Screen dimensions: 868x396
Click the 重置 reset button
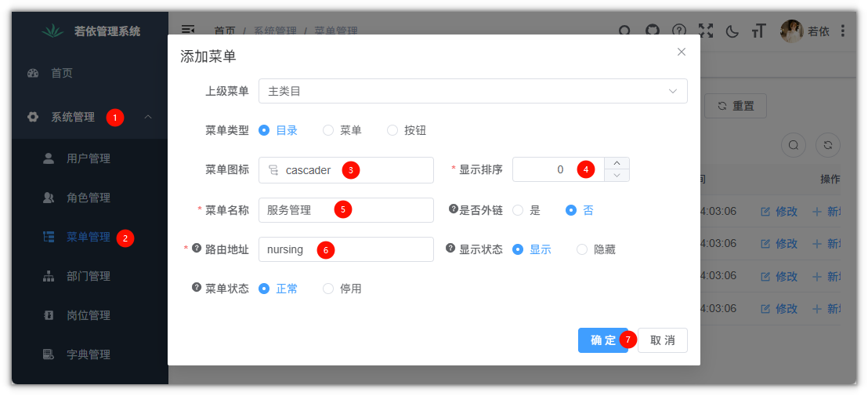tap(736, 106)
